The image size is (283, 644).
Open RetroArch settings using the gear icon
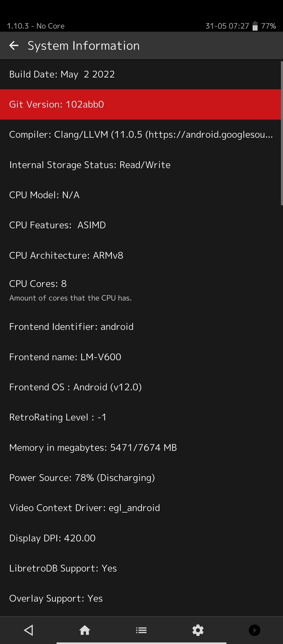click(x=198, y=630)
